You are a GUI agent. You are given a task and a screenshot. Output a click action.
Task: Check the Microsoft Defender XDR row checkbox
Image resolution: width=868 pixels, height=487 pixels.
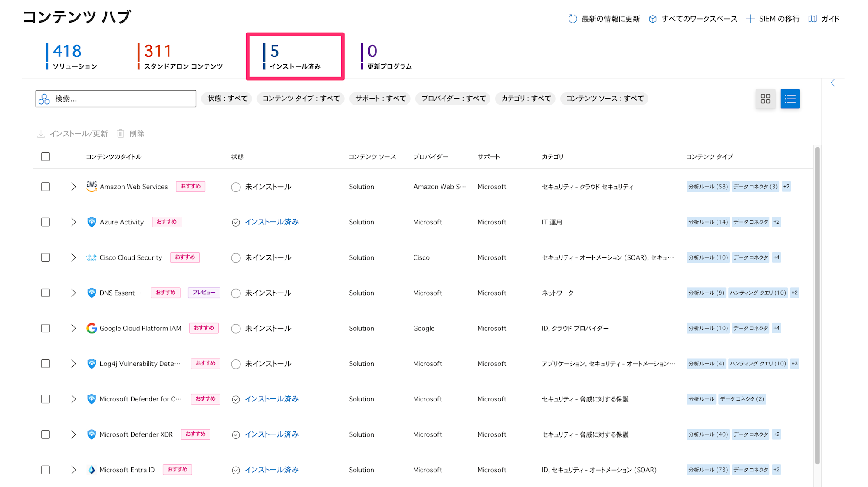point(46,434)
